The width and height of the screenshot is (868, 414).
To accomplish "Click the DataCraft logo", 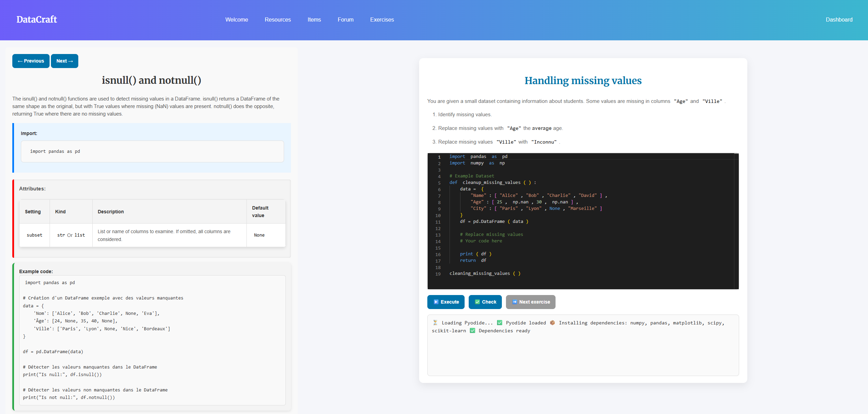I will (37, 19).
